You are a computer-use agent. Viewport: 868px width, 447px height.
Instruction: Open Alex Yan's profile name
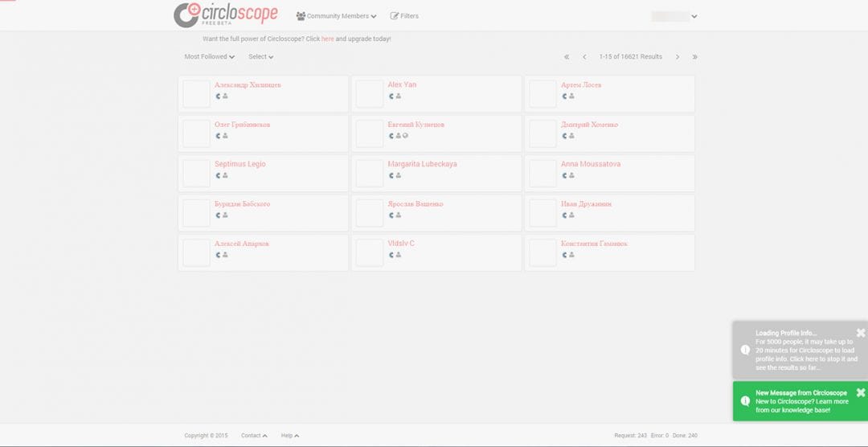point(402,84)
